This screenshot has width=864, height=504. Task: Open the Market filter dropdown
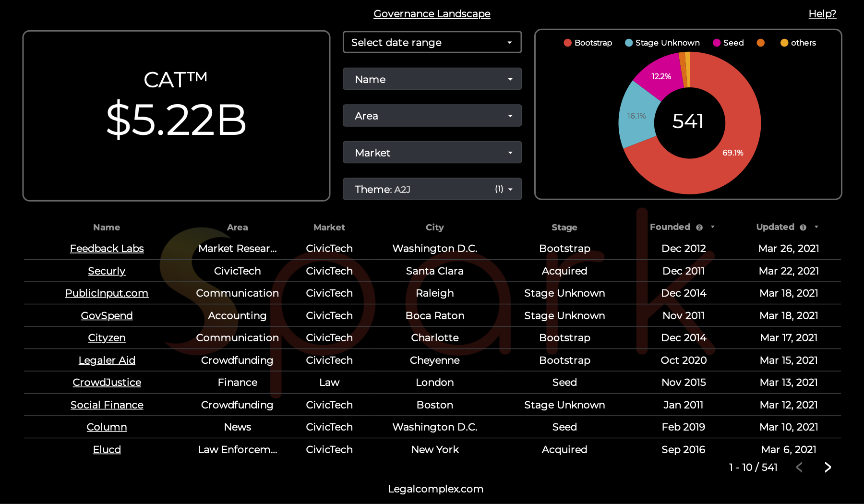pos(432,153)
